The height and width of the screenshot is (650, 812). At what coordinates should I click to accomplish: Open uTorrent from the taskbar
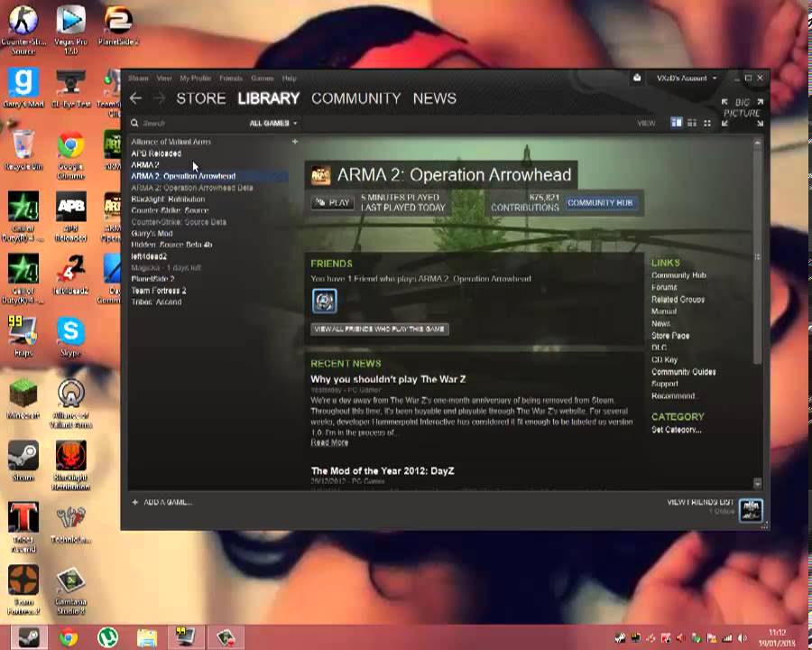pos(107,637)
